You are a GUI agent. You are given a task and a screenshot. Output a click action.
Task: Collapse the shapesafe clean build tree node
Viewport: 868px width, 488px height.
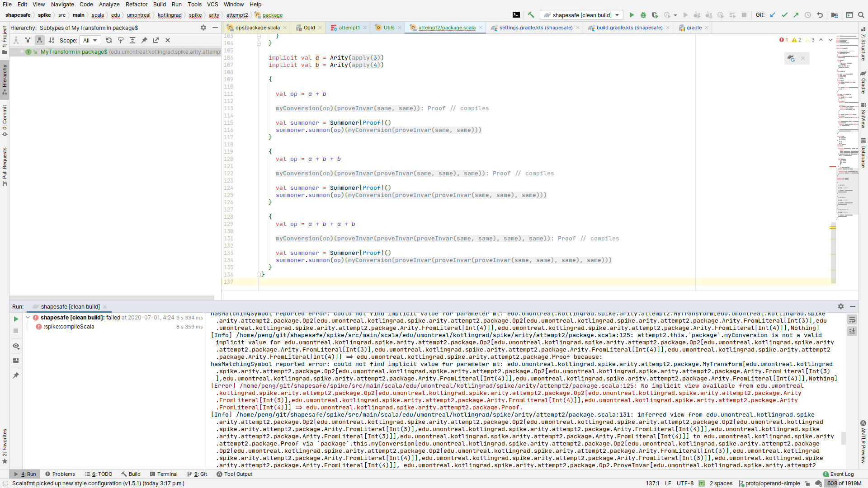click(x=28, y=317)
